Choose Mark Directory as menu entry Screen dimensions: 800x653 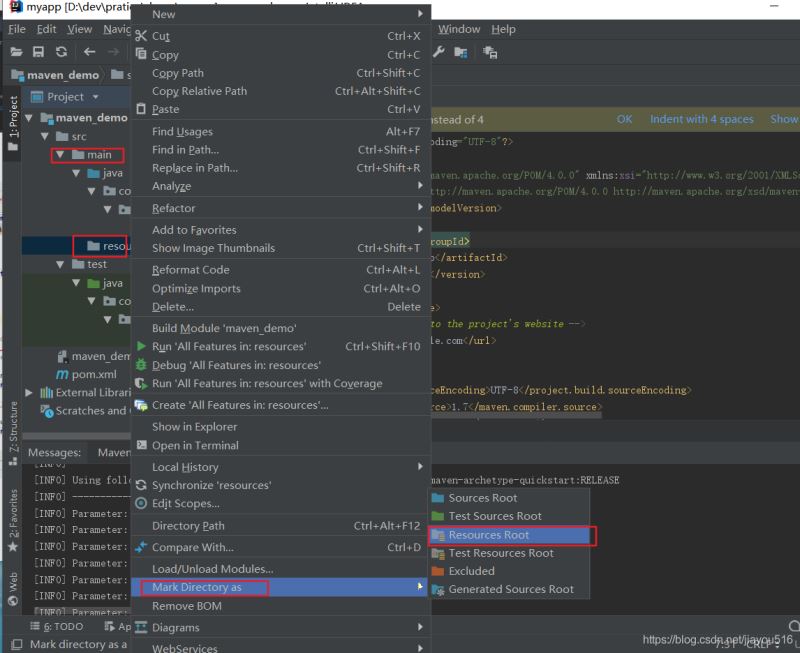[196, 587]
